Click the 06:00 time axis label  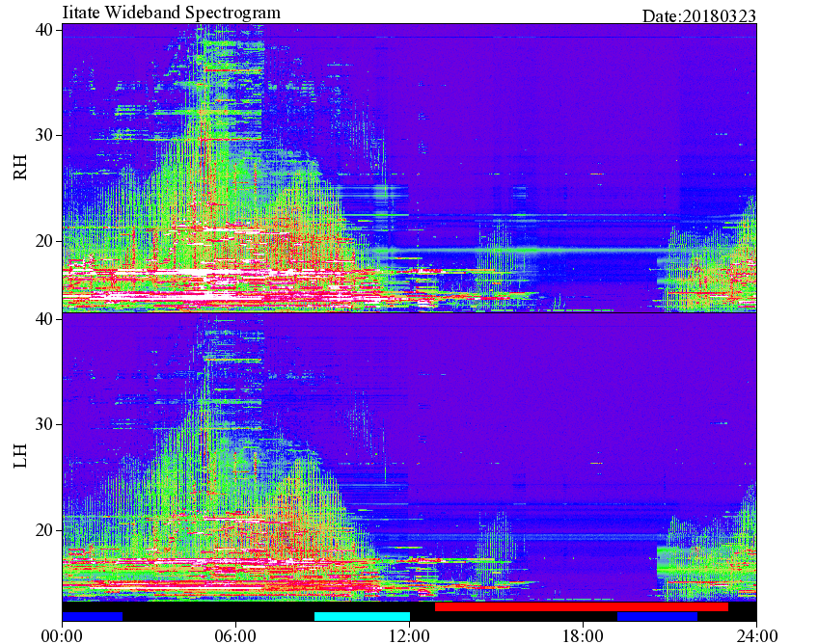(235, 636)
